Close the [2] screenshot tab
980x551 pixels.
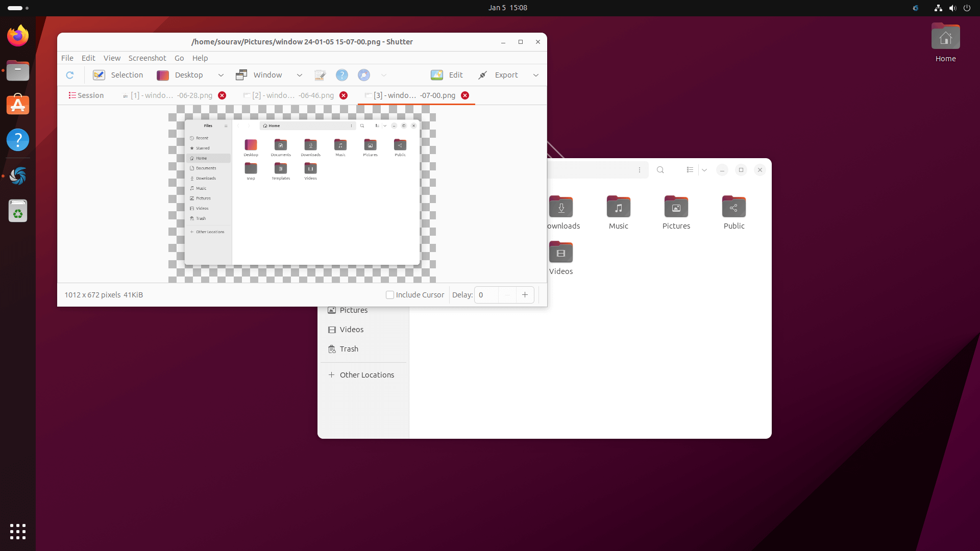click(344, 95)
